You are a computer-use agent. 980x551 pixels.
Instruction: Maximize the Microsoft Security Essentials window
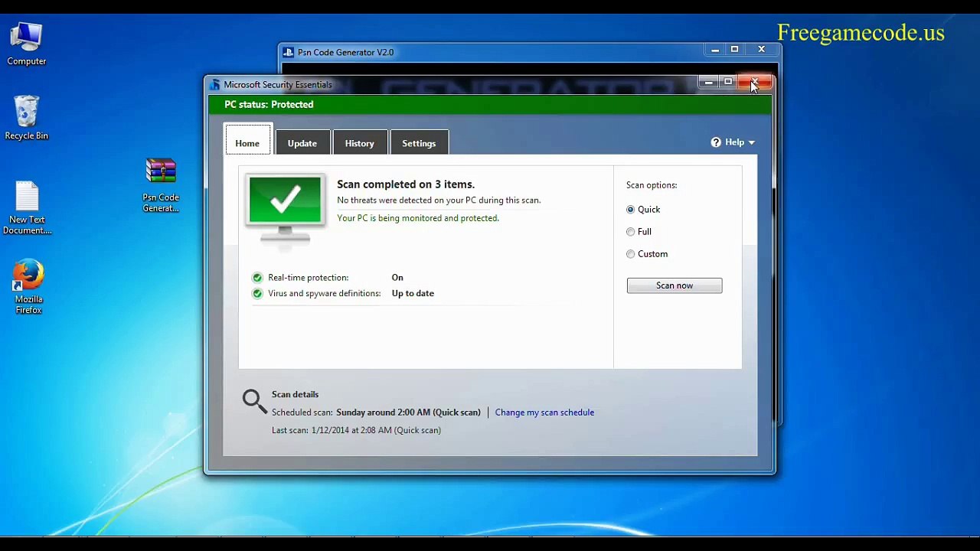click(x=728, y=82)
